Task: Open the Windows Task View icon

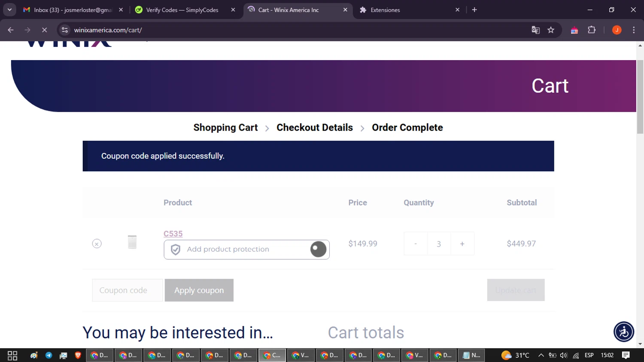Action: [x=12, y=356]
